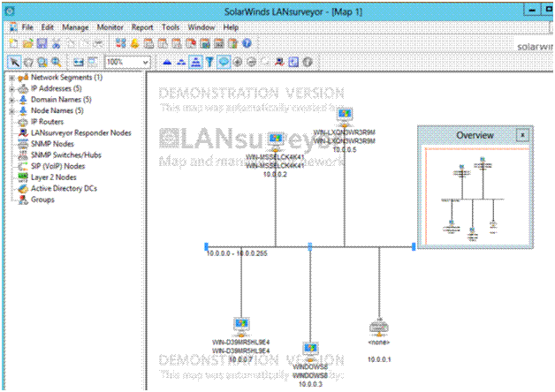Click the three small triangles layout icon
Image resolution: width=555 pixels, height=392 pixels.
(x=181, y=63)
